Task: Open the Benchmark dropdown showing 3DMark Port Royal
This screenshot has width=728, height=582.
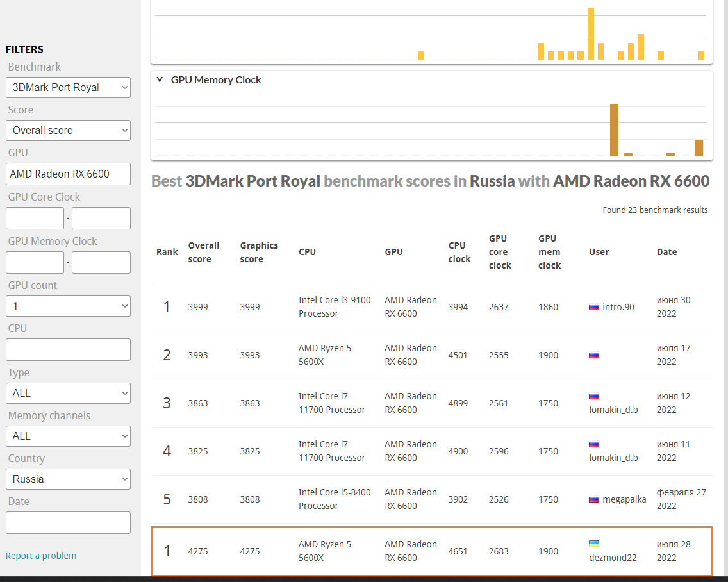Action: [68, 87]
